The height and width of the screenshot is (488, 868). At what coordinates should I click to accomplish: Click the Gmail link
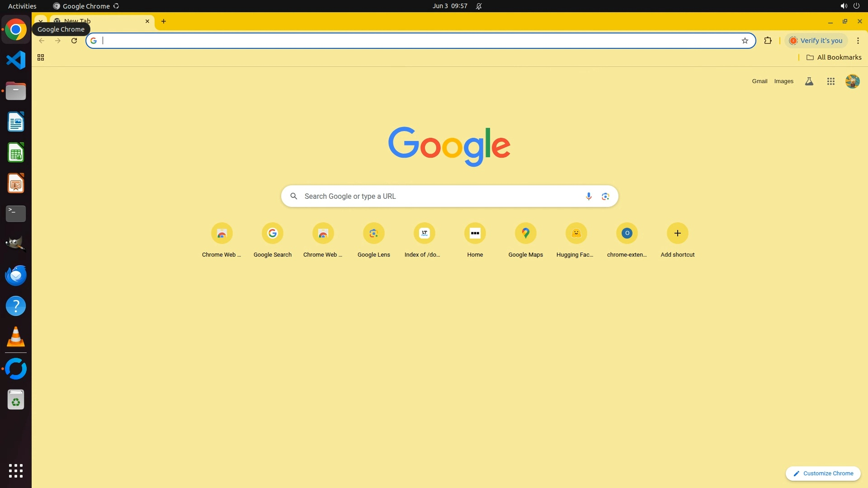coord(759,81)
